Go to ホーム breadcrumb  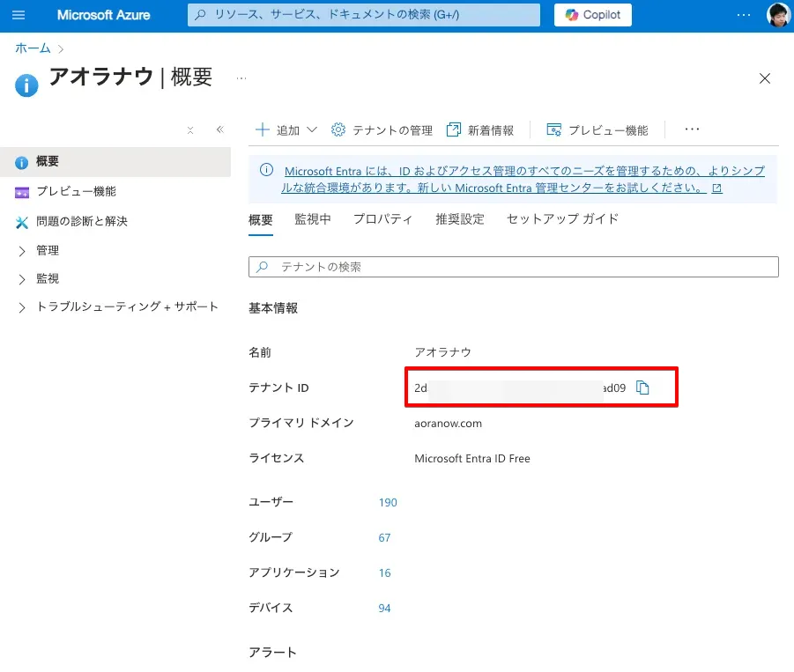click(33, 48)
